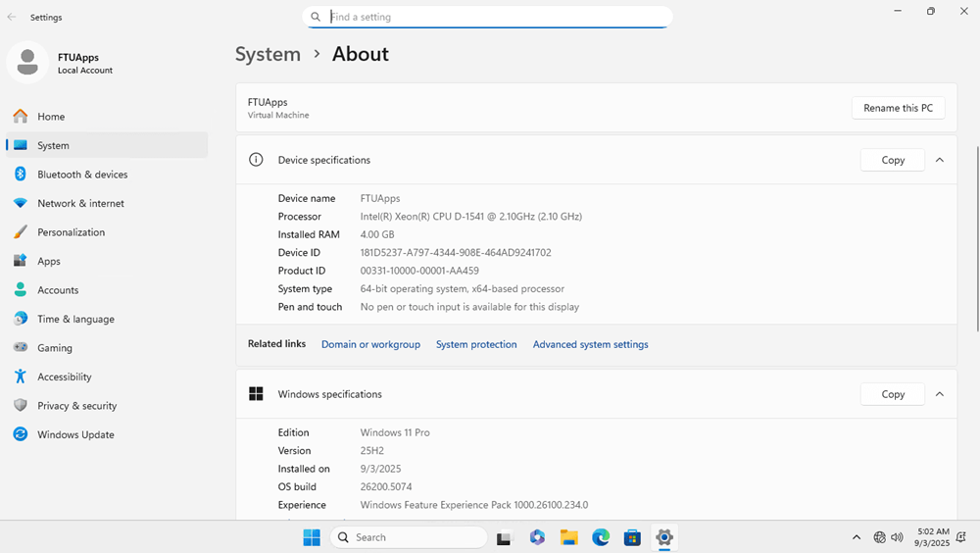The width and height of the screenshot is (980, 553).
Task: Collapse the Windows specifications section
Action: [939, 394]
